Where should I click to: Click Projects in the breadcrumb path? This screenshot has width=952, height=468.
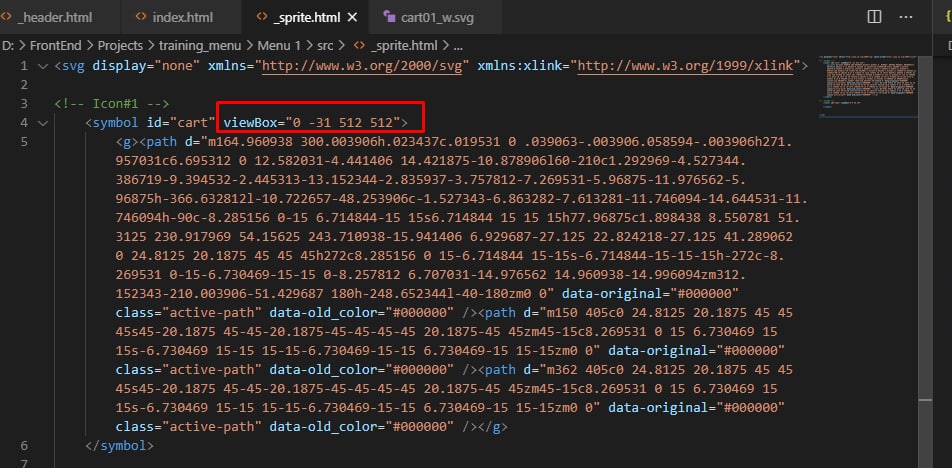(x=120, y=46)
